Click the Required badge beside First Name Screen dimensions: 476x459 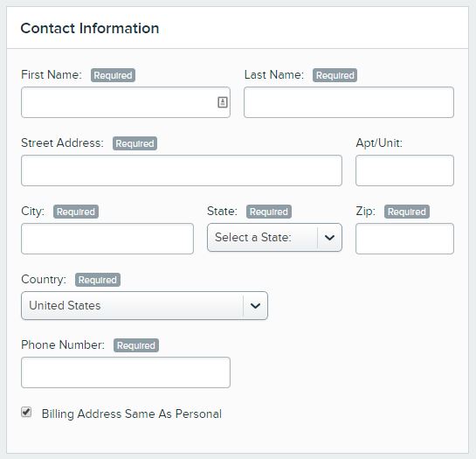113,75
